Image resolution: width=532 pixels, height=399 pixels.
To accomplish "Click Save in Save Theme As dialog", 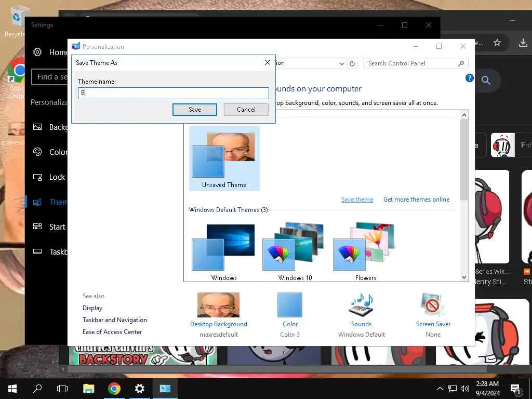I will tap(194, 110).
